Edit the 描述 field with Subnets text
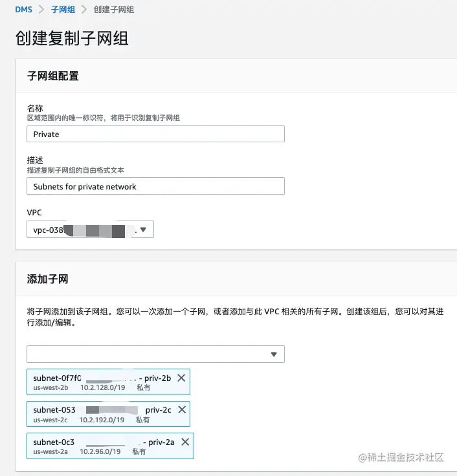Screen dimensions: 457x476 (x=155, y=186)
